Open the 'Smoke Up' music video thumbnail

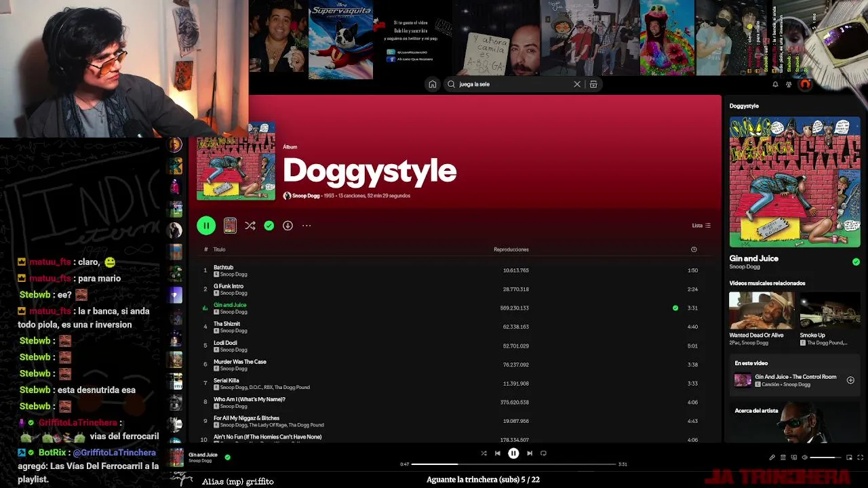point(831,310)
